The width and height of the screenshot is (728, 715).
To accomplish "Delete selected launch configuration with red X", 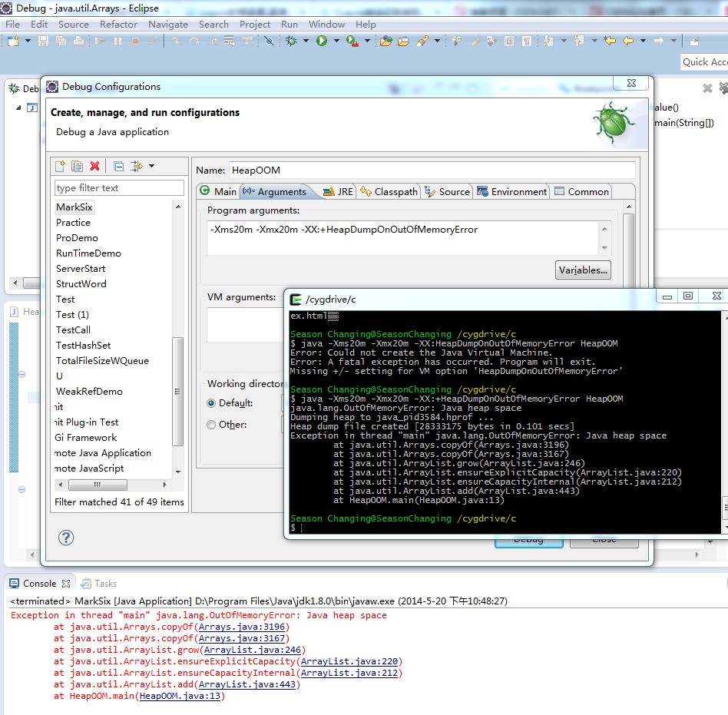I will click(94, 166).
